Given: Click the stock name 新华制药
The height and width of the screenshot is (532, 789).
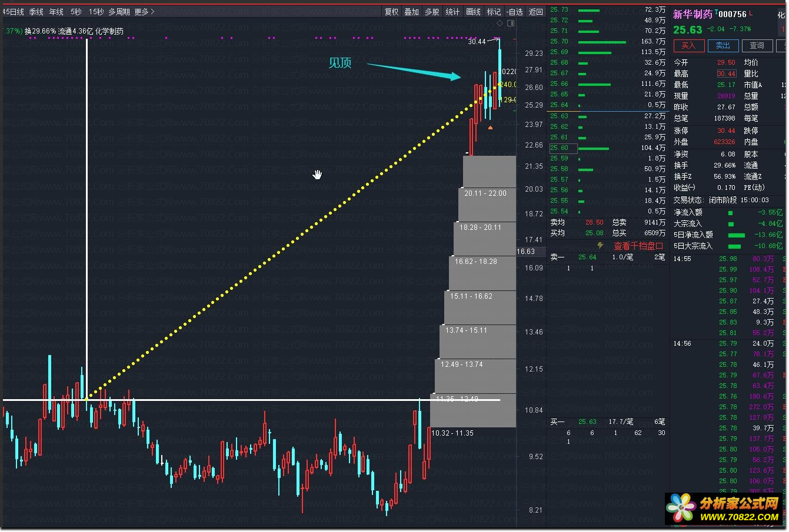Looking at the screenshot, I should click(x=693, y=14).
